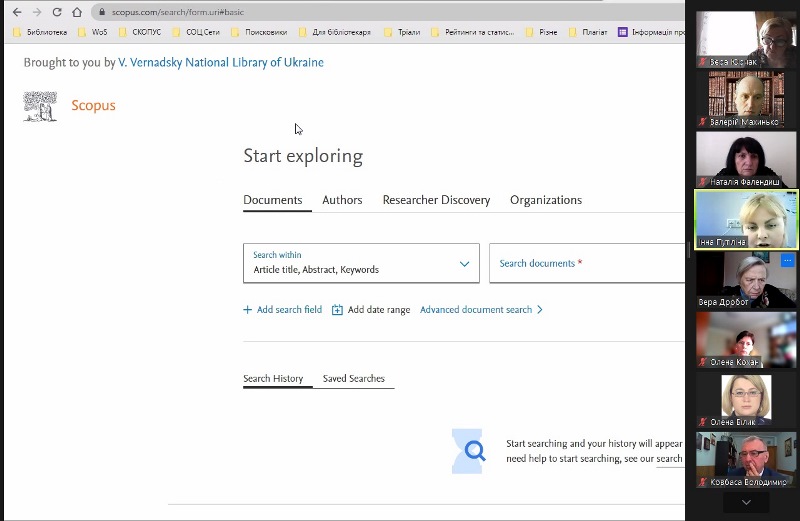
Task: Click the browser back arrow
Action: point(17,12)
